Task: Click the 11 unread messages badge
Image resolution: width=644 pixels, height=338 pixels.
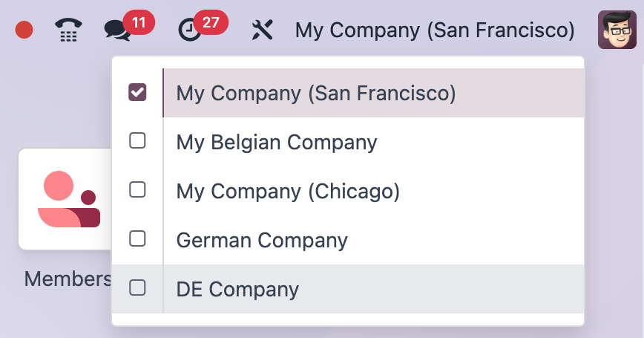Action: click(138, 22)
